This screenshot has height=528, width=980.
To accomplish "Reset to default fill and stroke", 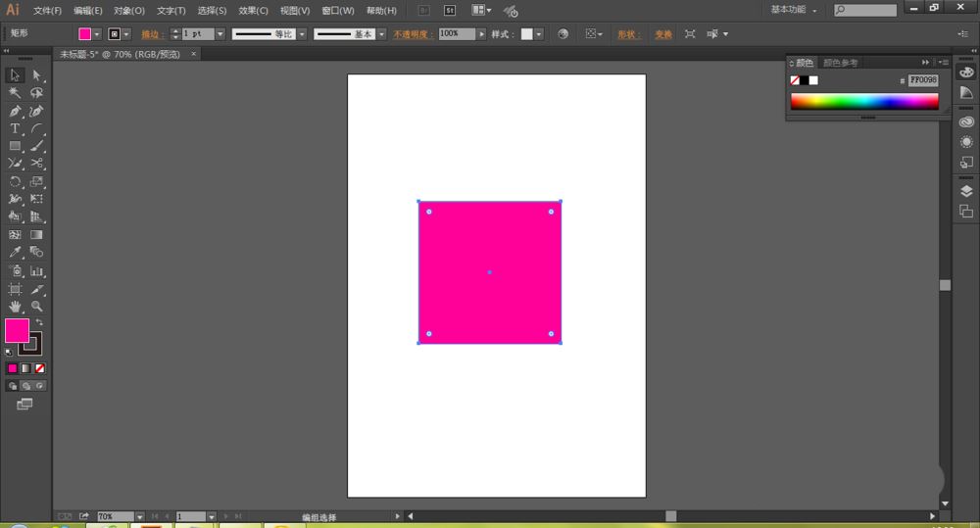I will click(9, 351).
